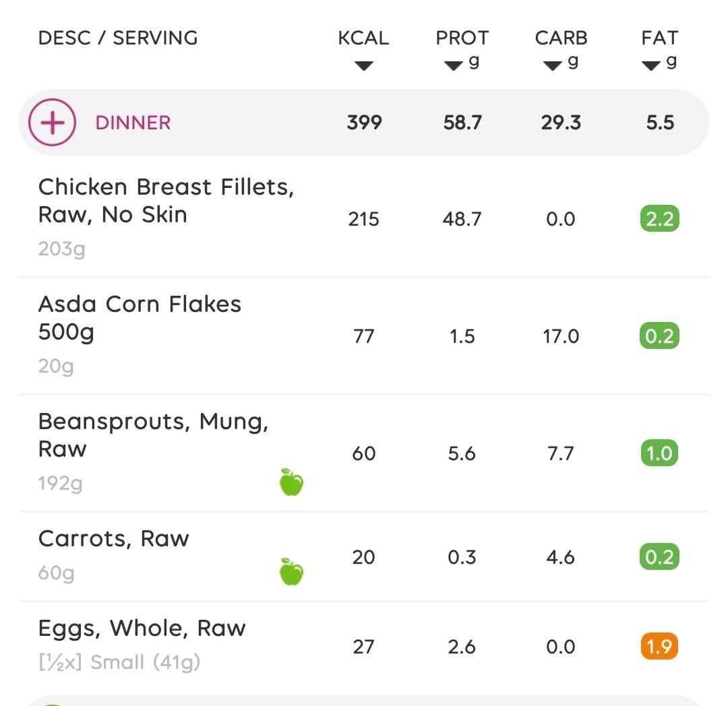Open the Beansprouts, Mung, Raw entry
This screenshot has width=728, height=706.
click(364, 453)
